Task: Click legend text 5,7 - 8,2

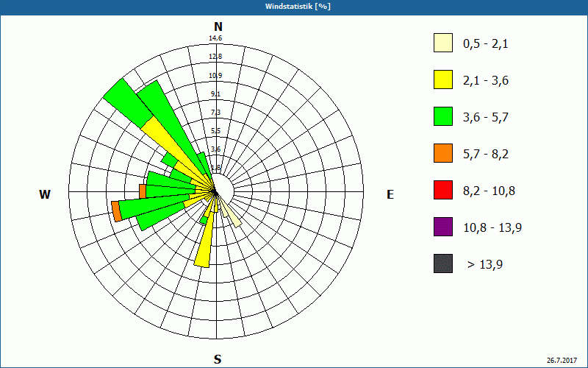Action: pos(486,155)
